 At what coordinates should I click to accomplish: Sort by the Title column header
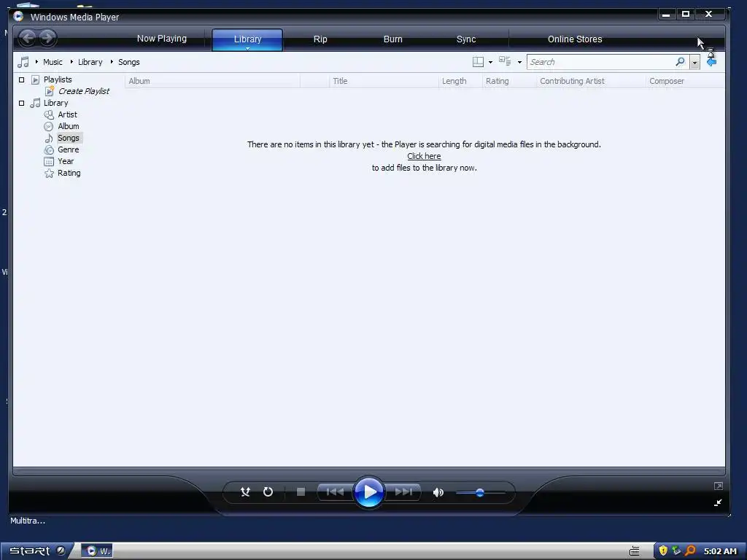click(384, 81)
